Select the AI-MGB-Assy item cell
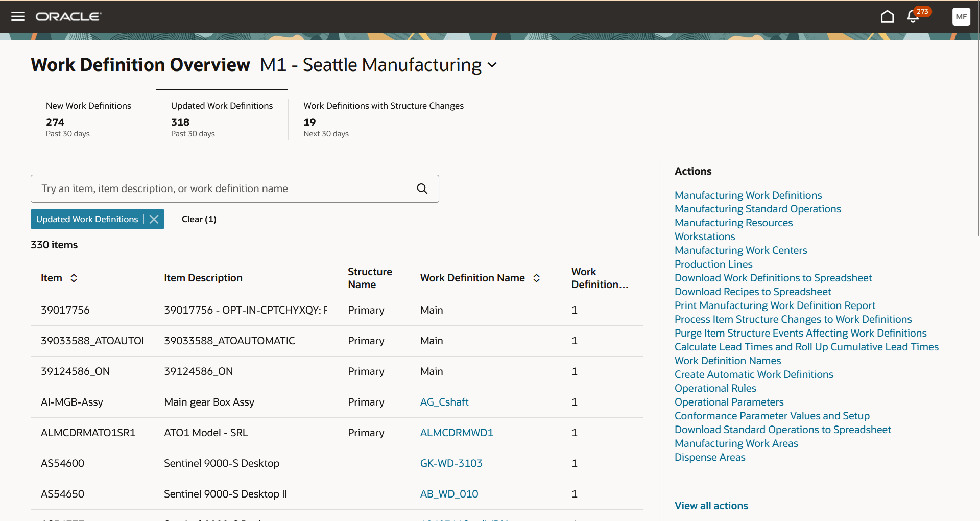The height and width of the screenshot is (521, 980). (x=72, y=402)
